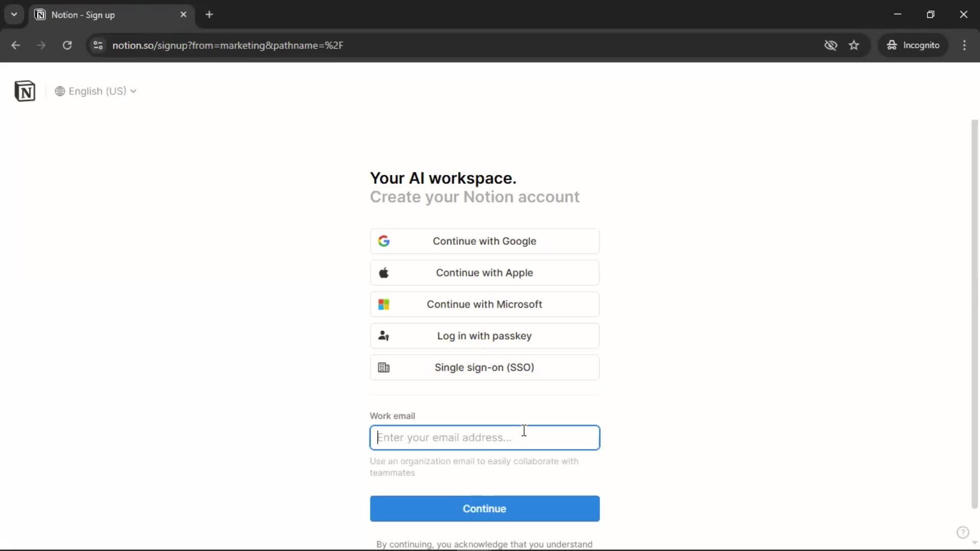Open the tab search dropdown arrow
This screenshot has width=980, height=551.
[x=14, y=15]
